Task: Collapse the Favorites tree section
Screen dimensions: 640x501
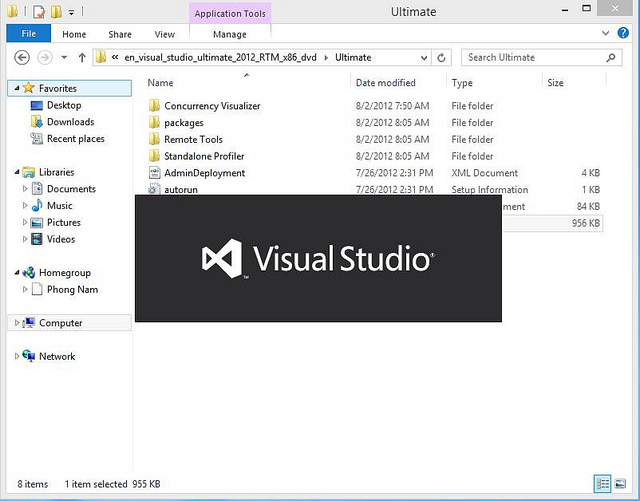Action: [17, 88]
